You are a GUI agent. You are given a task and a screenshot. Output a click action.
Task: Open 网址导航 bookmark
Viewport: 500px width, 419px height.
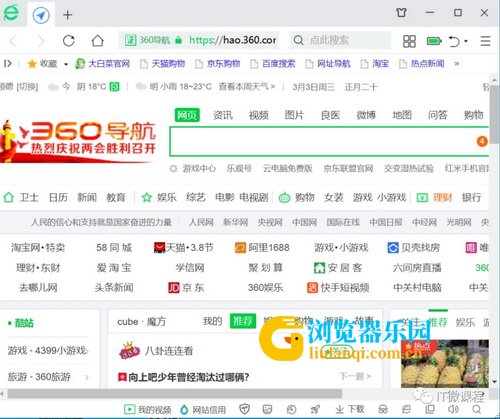[x=328, y=64]
